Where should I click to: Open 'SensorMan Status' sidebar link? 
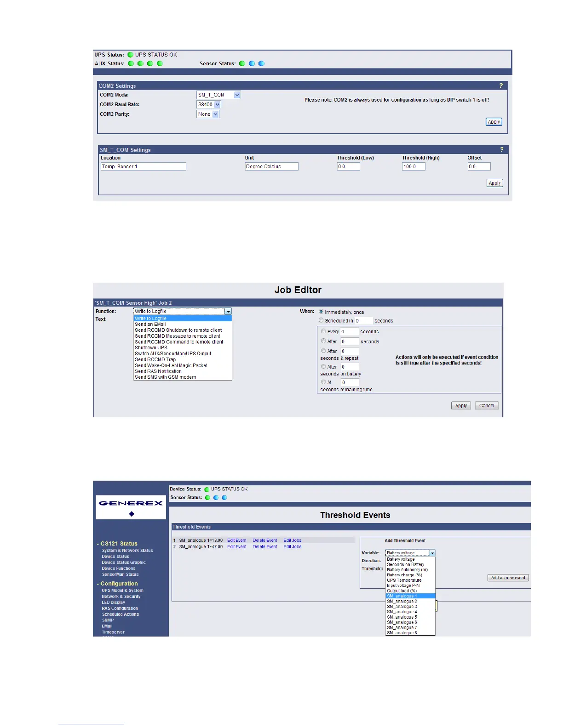click(120, 574)
